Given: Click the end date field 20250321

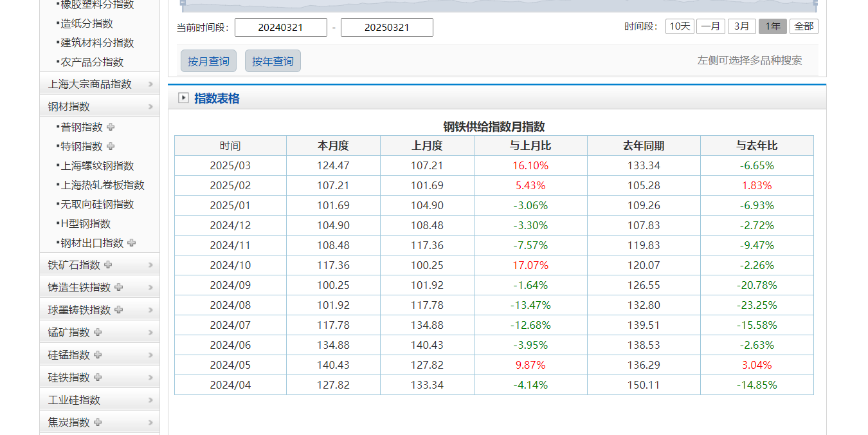Looking at the screenshot, I should pos(387,28).
